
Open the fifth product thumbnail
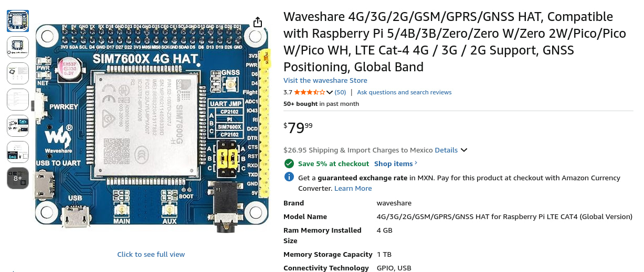[x=17, y=125]
